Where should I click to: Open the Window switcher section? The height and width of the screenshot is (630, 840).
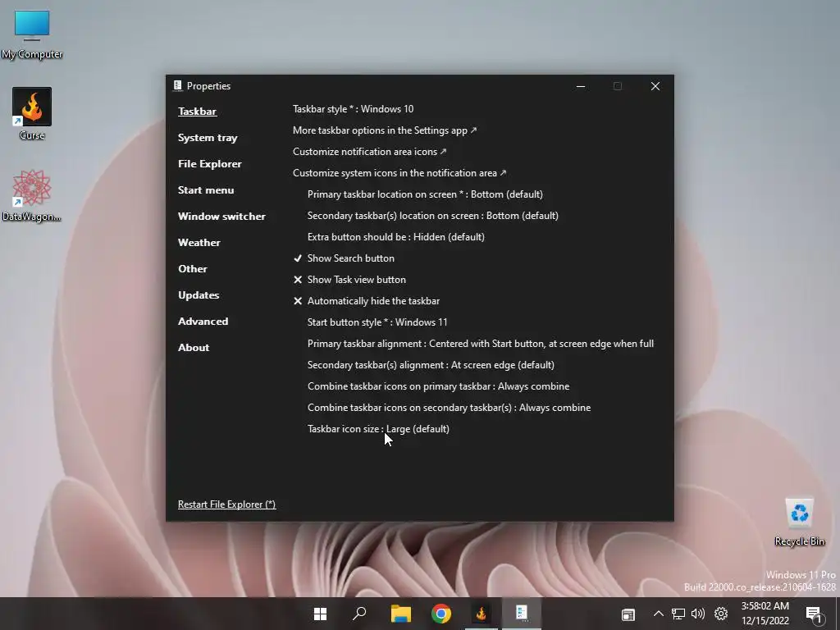click(x=221, y=217)
